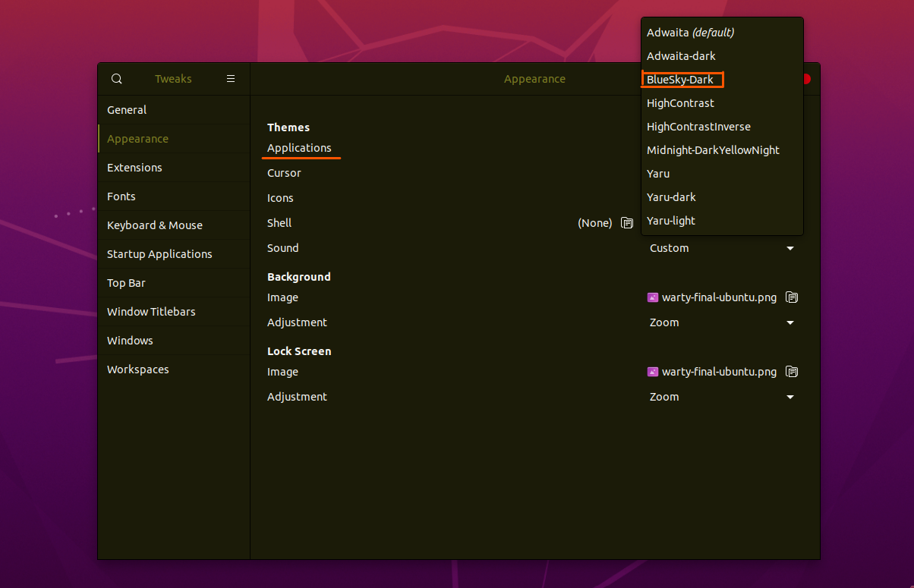
Task: Open Workspaces settings section
Action: [x=174, y=369]
